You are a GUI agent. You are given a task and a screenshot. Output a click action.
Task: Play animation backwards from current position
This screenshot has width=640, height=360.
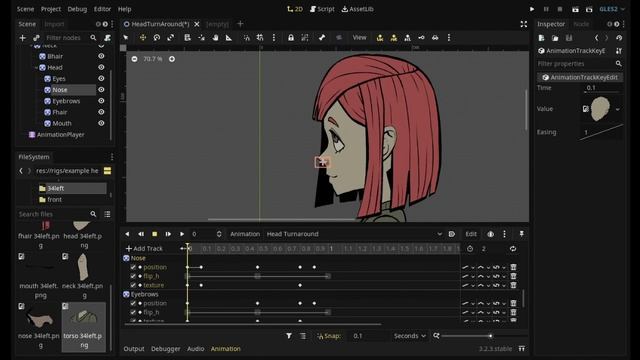(127, 234)
